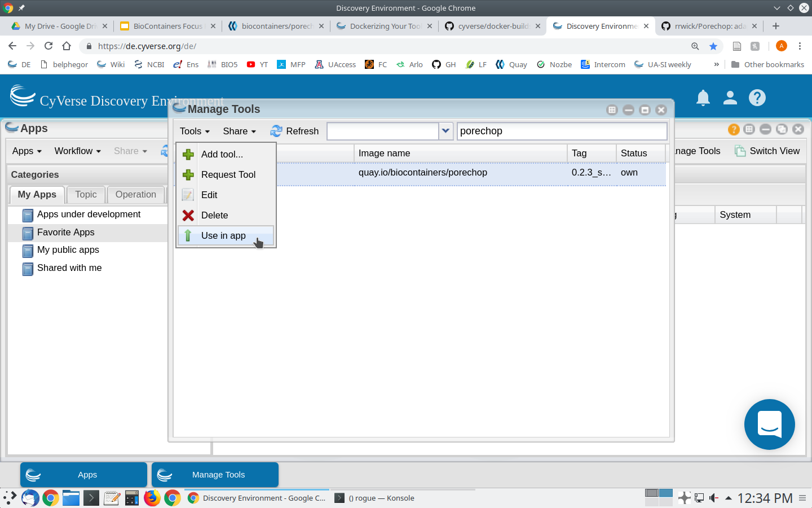
Task: Click the Tag column header
Action: pyautogui.click(x=592, y=153)
